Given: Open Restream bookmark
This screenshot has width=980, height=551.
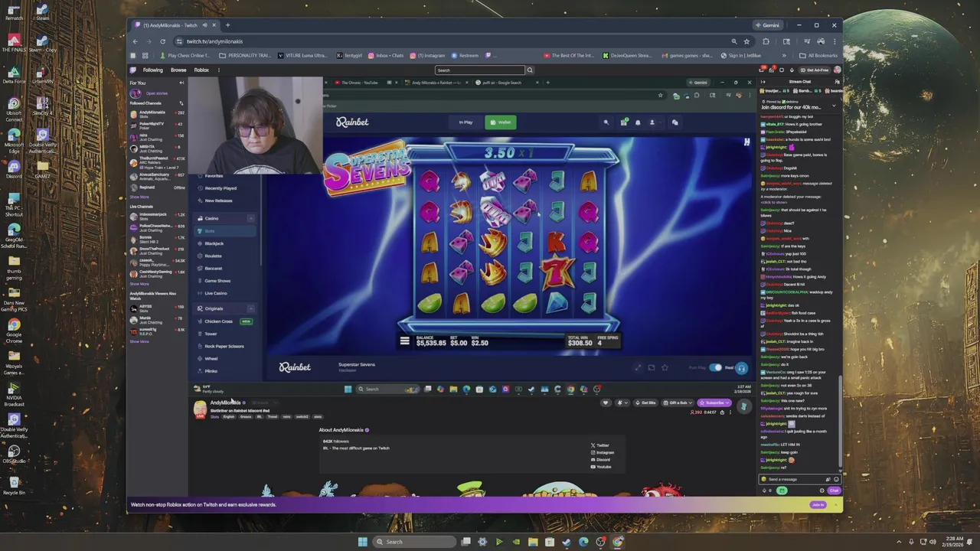Looking at the screenshot, I should (465, 56).
